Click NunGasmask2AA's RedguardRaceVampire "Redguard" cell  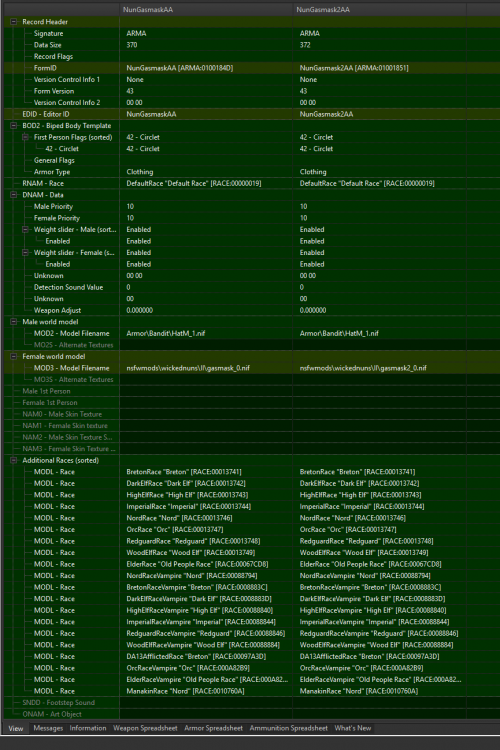378,633
